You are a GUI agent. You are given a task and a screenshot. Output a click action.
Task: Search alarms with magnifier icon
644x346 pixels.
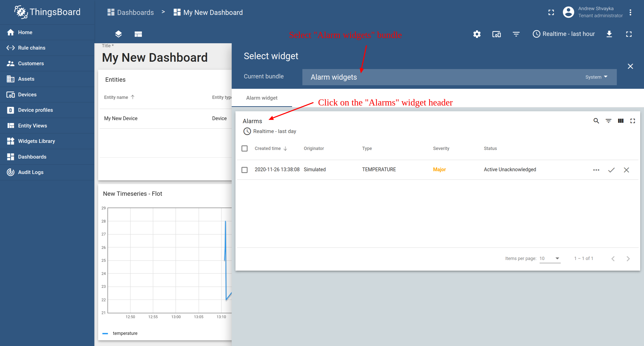coord(596,121)
